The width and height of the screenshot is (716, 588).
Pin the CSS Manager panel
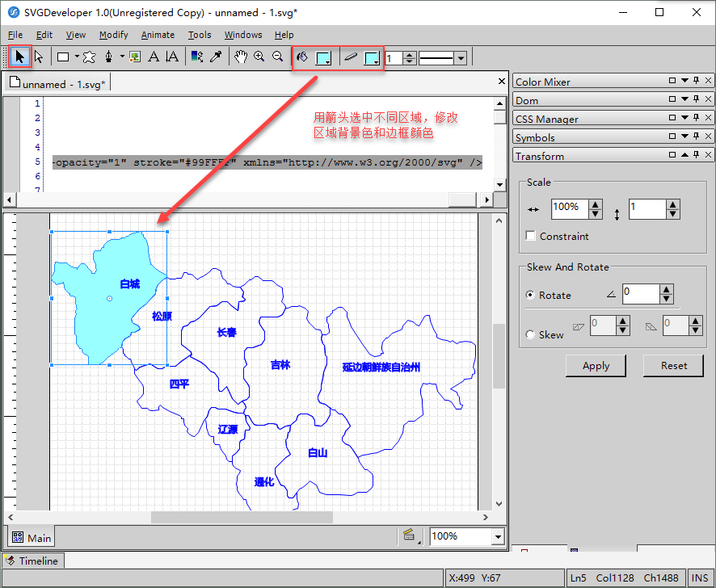pos(697,117)
